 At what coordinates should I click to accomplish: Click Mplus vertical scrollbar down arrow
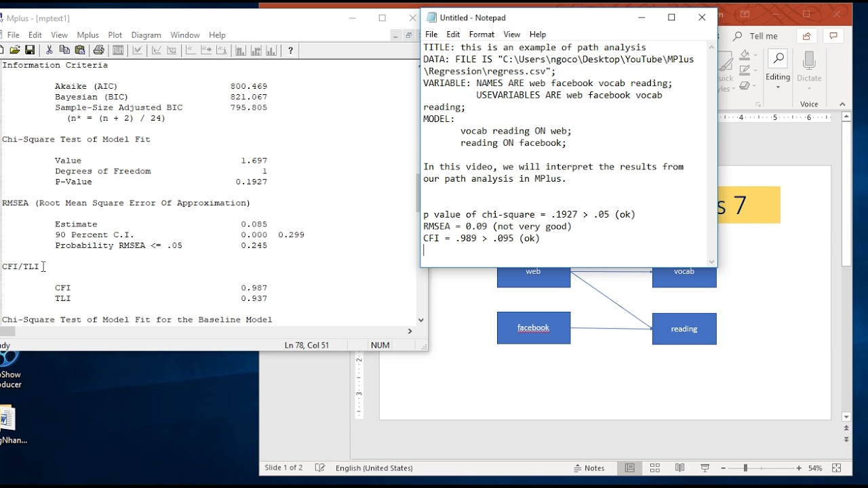point(420,320)
